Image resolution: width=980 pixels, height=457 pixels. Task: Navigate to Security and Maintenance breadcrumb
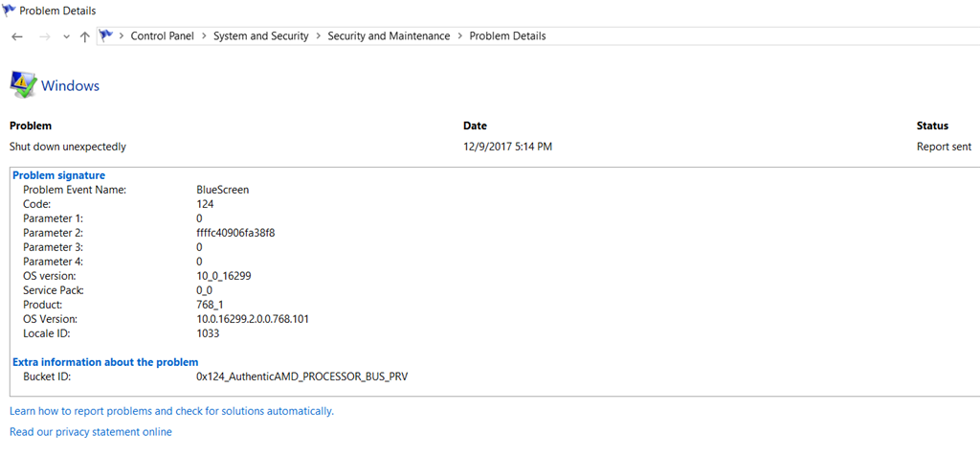389,36
